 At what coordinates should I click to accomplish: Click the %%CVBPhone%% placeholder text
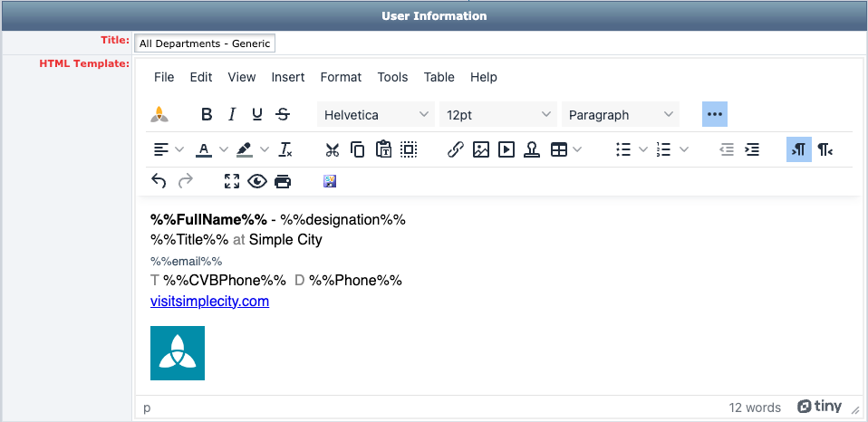click(x=225, y=281)
